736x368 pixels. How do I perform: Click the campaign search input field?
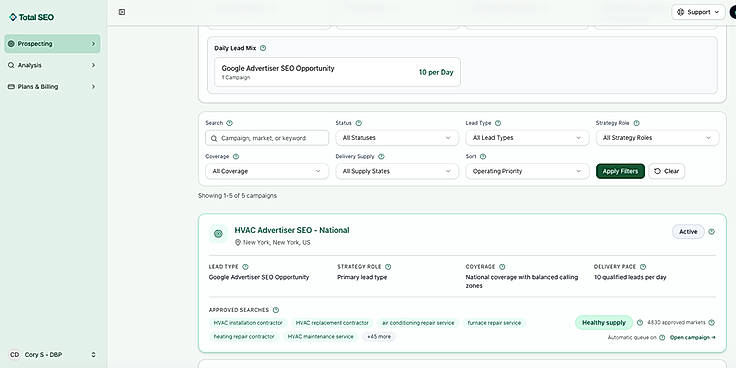(267, 138)
